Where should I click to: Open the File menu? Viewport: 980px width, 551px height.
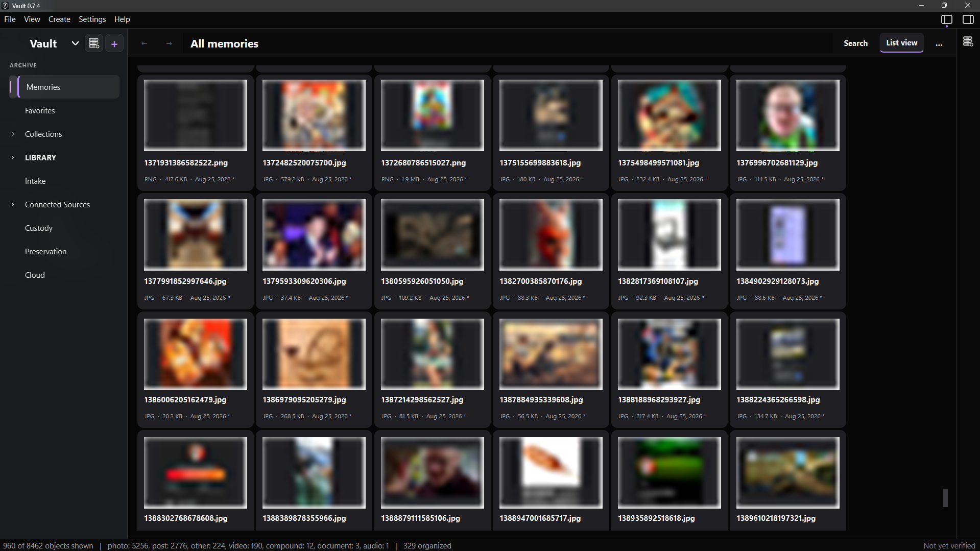pyautogui.click(x=10, y=19)
